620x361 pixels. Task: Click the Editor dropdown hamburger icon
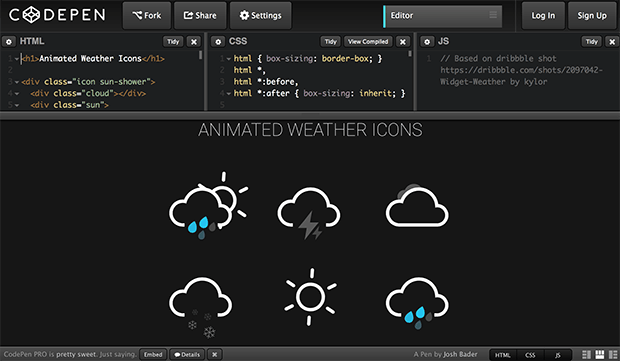pos(493,15)
